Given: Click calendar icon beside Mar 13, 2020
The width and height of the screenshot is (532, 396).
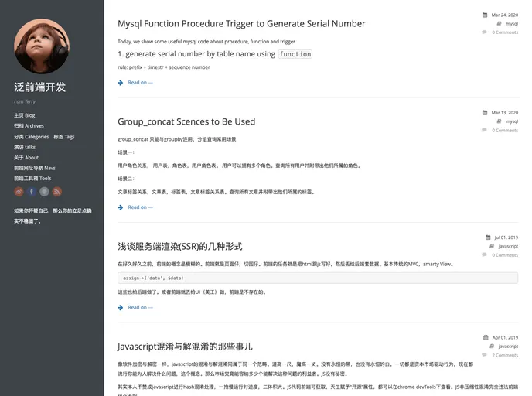Looking at the screenshot, I should coord(485,113).
